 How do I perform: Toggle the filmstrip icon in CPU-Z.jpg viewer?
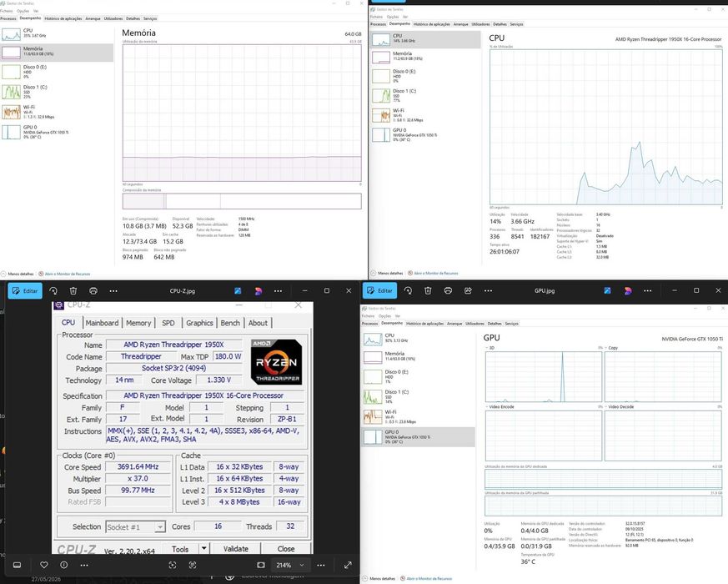click(x=18, y=565)
